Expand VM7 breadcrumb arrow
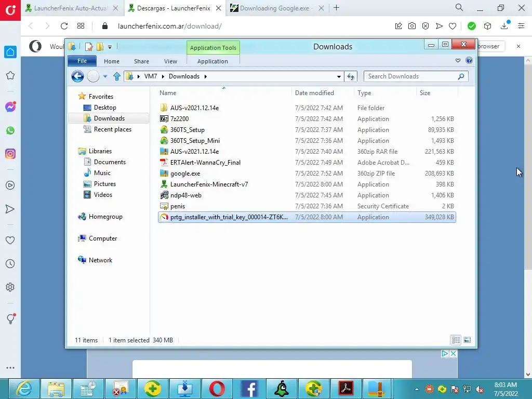Screen dimensions: 532x399 click(x=163, y=76)
